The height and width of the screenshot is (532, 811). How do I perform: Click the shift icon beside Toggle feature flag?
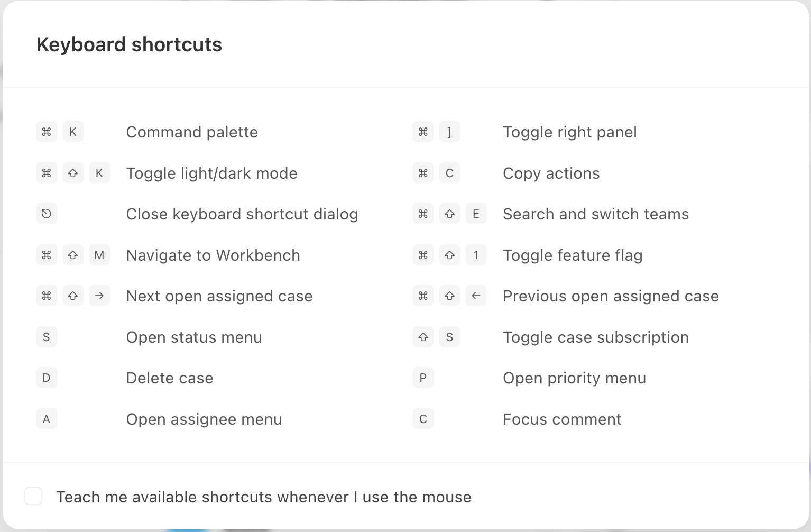449,255
